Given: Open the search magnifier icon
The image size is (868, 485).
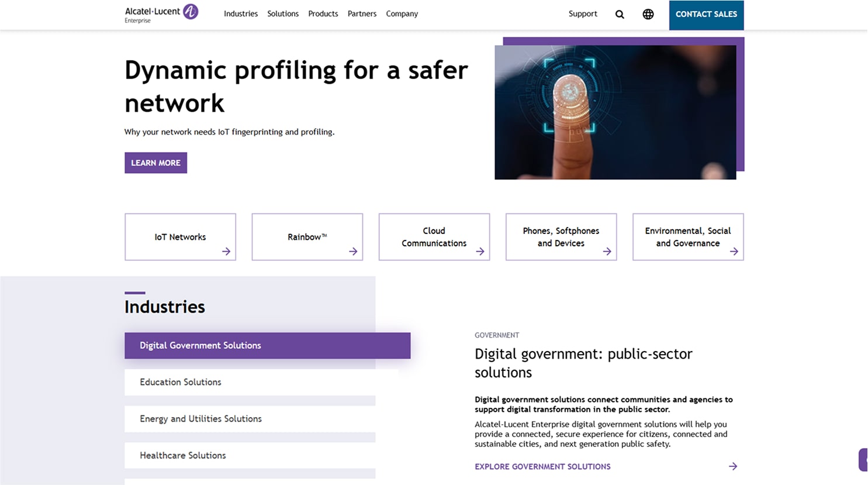Looking at the screenshot, I should (620, 14).
